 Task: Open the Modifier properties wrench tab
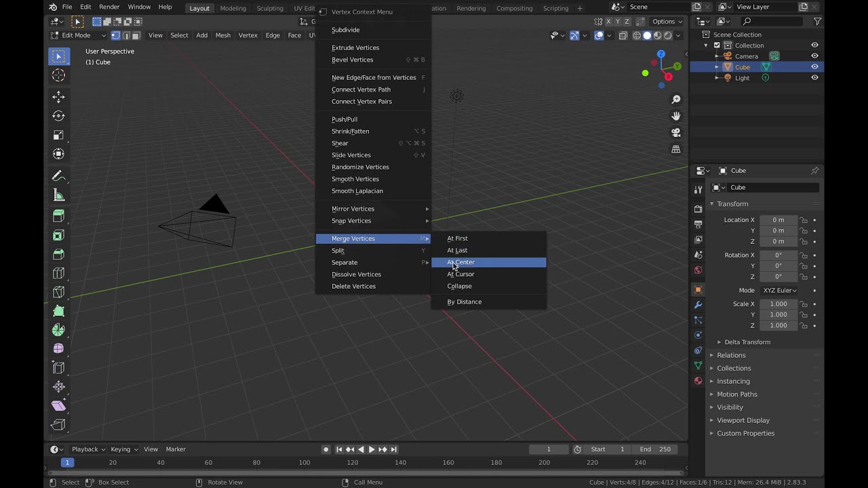point(698,305)
